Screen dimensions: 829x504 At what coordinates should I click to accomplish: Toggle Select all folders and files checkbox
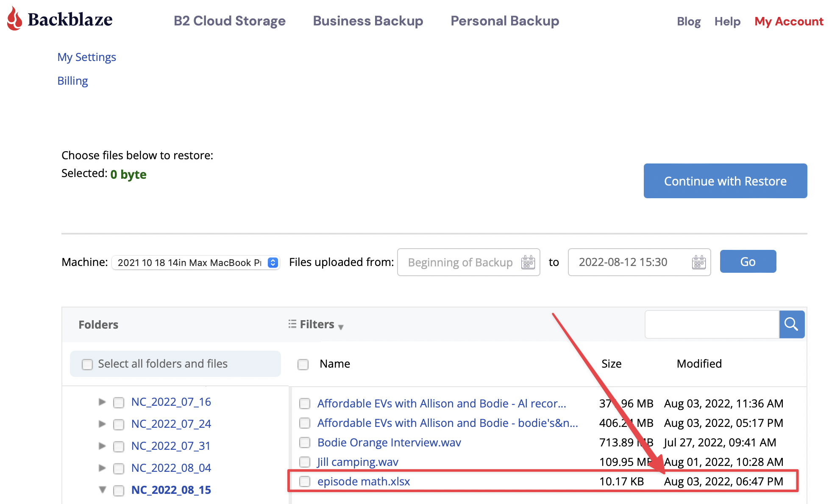[87, 364]
